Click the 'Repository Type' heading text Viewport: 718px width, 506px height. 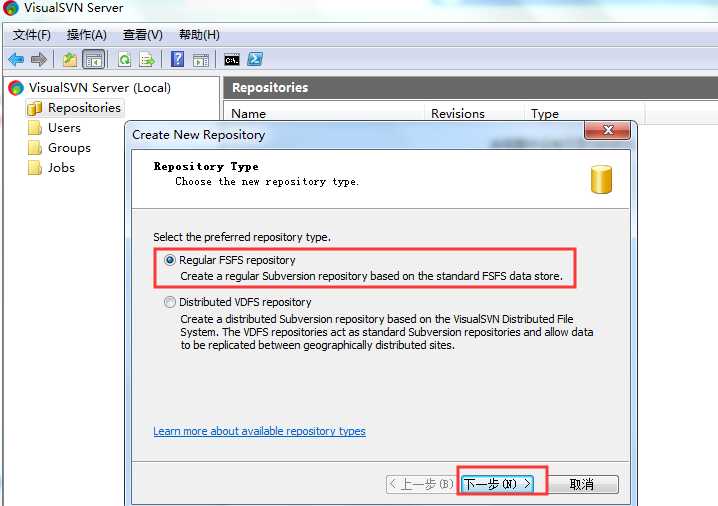click(x=206, y=166)
